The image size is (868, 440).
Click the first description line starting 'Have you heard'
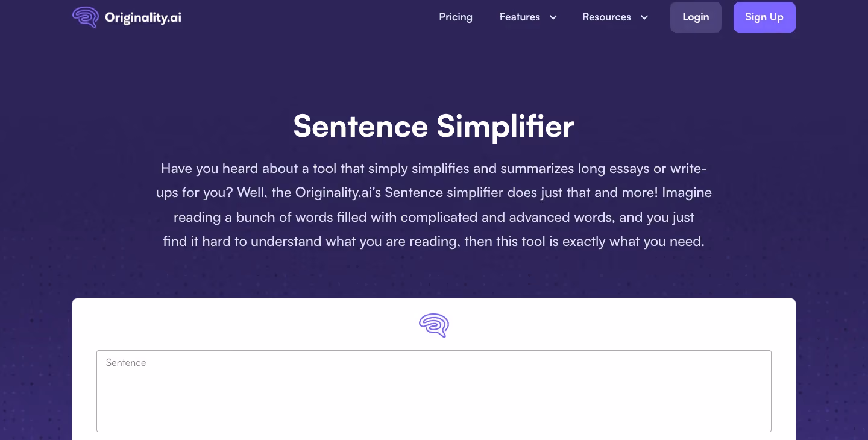(434, 168)
